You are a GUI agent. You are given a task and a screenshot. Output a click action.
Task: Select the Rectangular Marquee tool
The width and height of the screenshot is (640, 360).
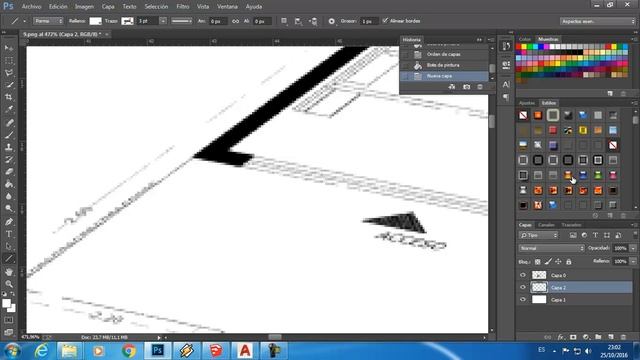click(9, 60)
